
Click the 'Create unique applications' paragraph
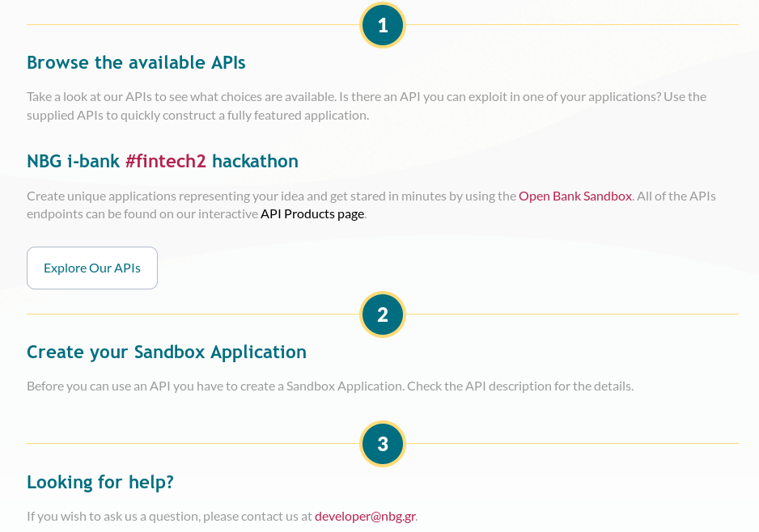[371, 205]
